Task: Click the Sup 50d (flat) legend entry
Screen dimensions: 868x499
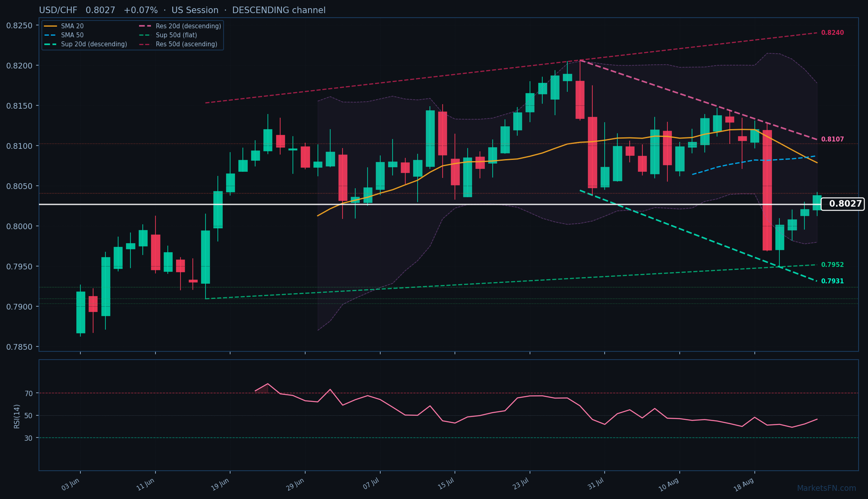Action: tap(168, 35)
